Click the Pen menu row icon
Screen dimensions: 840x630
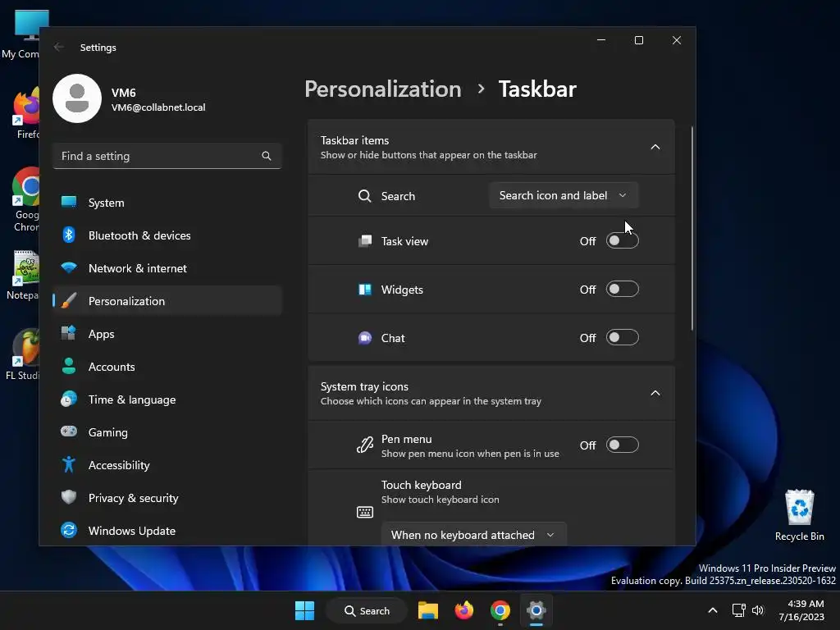coord(365,445)
